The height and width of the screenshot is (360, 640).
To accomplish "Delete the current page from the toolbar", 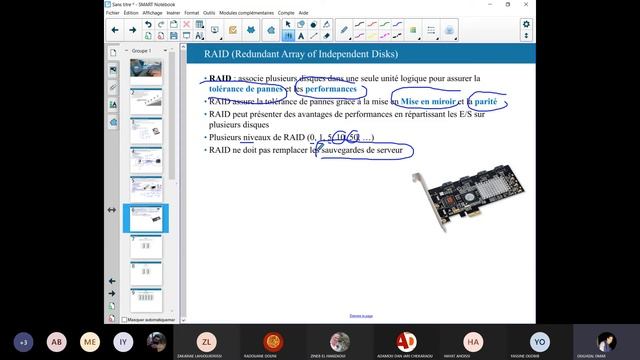I will pyautogui.click(x=161, y=36).
